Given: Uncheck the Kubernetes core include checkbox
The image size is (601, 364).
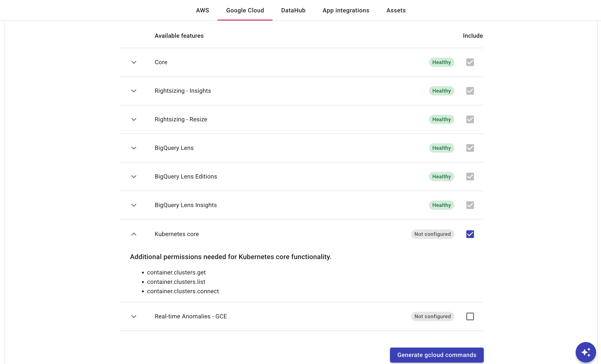Looking at the screenshot, I should pos(470,234).
